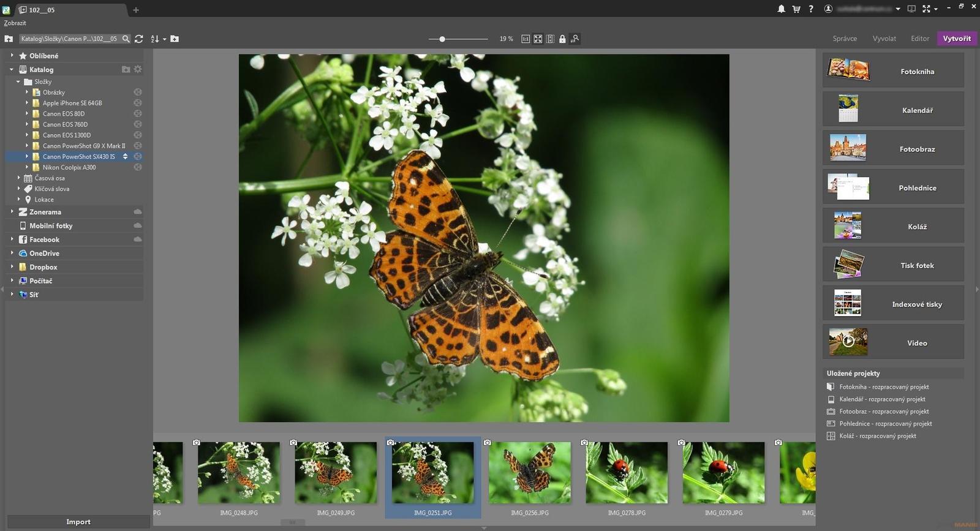The height and width of the screenshot is (531, 980).
Task: Open Mobilní fotky
Action: (51, 225)
